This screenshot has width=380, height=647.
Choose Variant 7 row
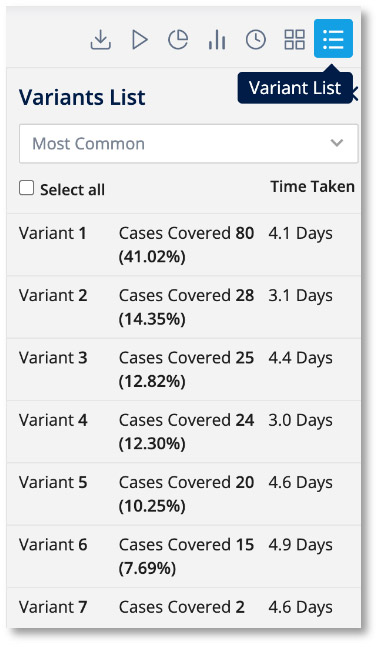pos(184,608)
